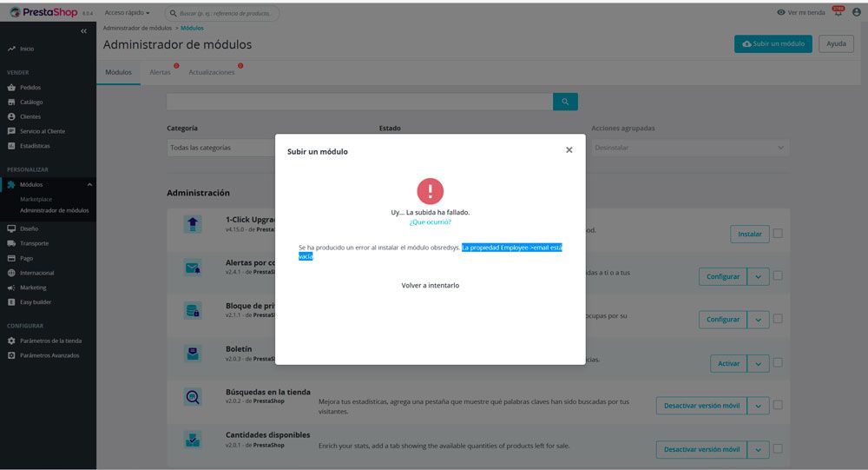Click the Activar button for Boletín
This screenshot has height=470, width=868.
click(728, 364)
